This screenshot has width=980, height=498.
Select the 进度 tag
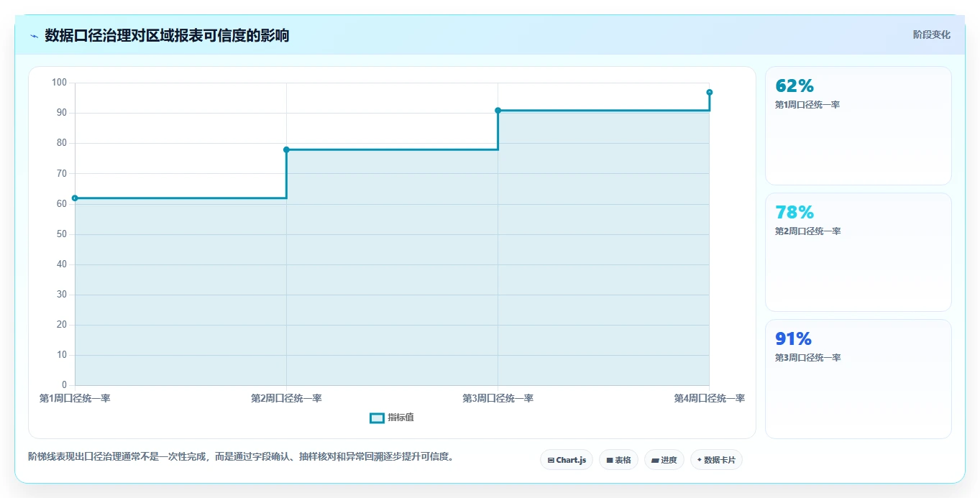[x=664, y=460]
